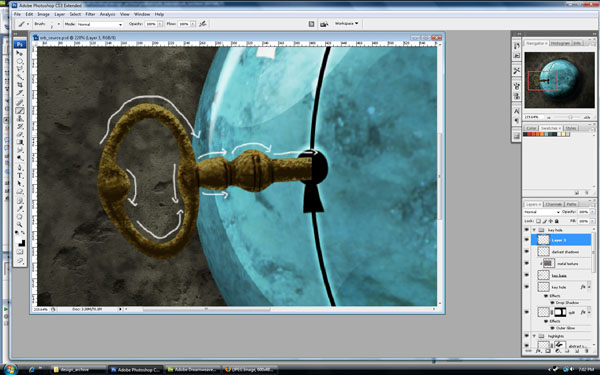
Task: Select the Pen tool
Action: pyautogui.click(x=20, y=168)
